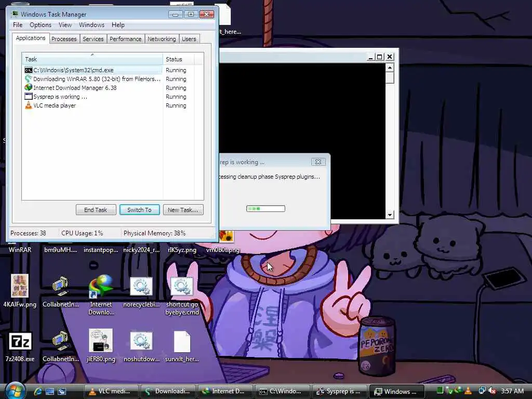Viewport: 532px width, 399px height.
Task: Click cmd window scroll down arrow
Action: point(390,215)
